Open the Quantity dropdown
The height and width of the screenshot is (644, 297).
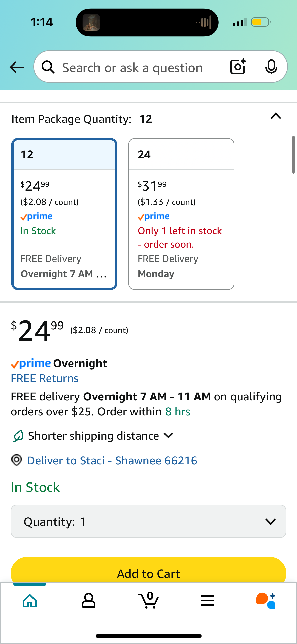tap(148, 521)
